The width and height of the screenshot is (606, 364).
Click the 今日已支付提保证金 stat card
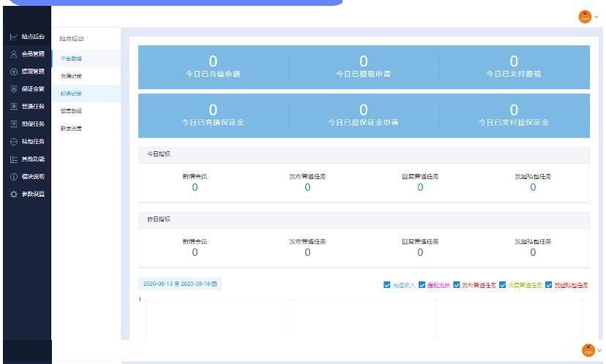pos(514,115)
